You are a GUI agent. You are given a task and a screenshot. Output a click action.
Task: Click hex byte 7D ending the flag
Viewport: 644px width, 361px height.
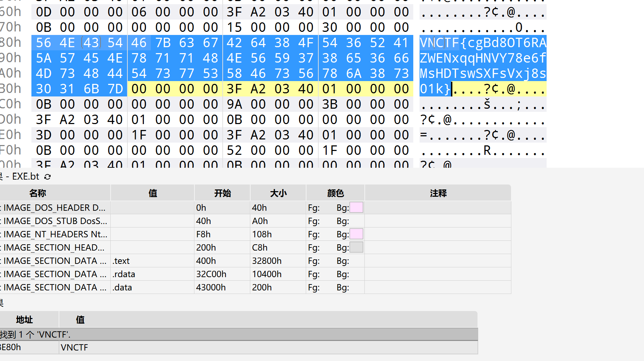point(115,89)
